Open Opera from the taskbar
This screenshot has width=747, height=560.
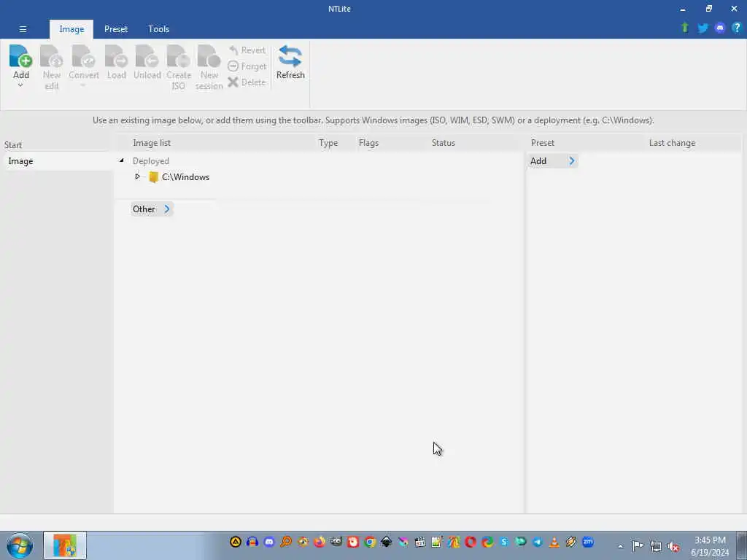pos(471,542)
